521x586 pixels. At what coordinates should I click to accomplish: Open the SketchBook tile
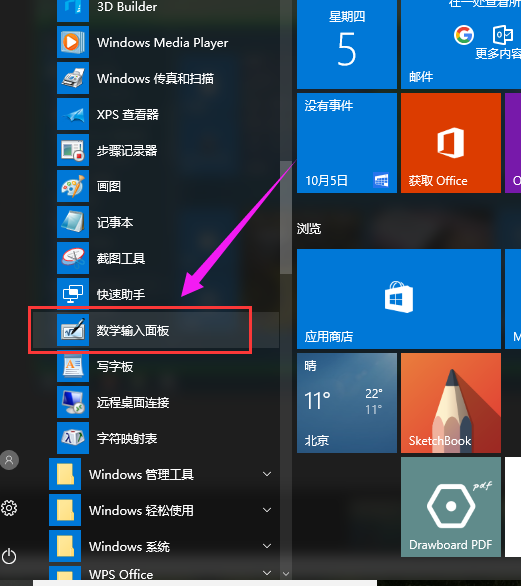(x=451, y=403)
